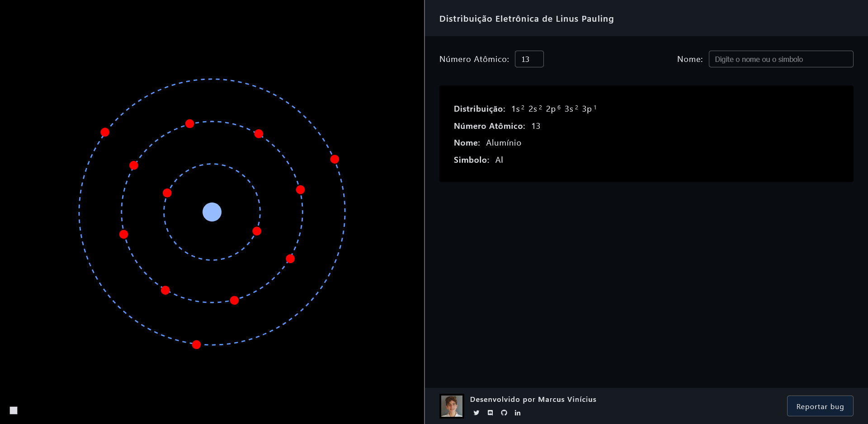Click the element name Alumínio
The width and height of the screenshot is (868, 424).
[x=504, y=143]
